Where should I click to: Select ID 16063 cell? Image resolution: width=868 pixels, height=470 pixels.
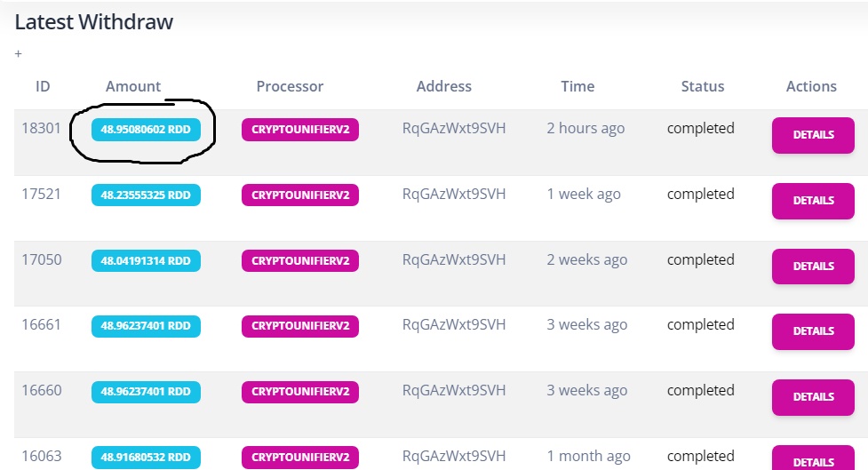click(41, 456)
